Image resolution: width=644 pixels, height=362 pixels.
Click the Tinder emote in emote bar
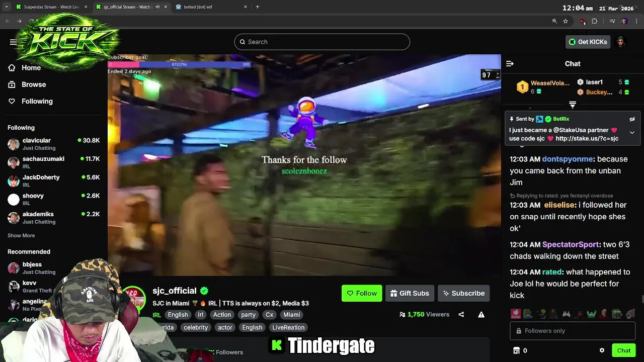tap(516, 314)
